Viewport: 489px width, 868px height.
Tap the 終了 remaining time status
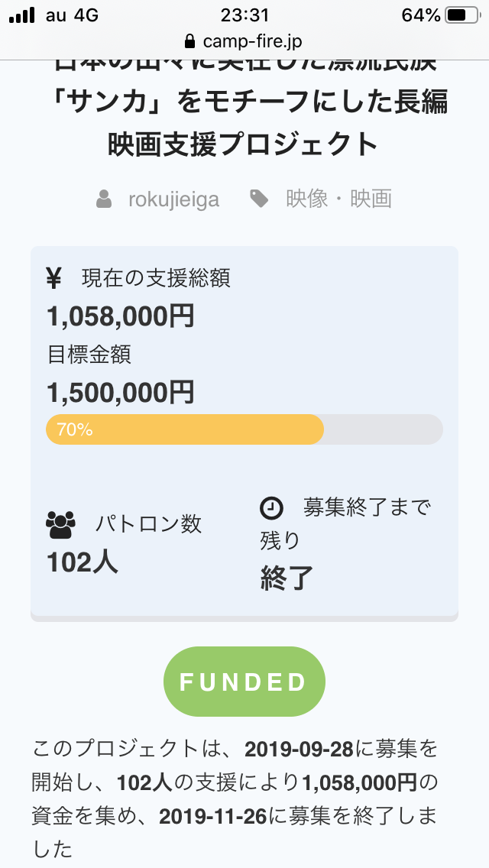click(x=287, y=578)
